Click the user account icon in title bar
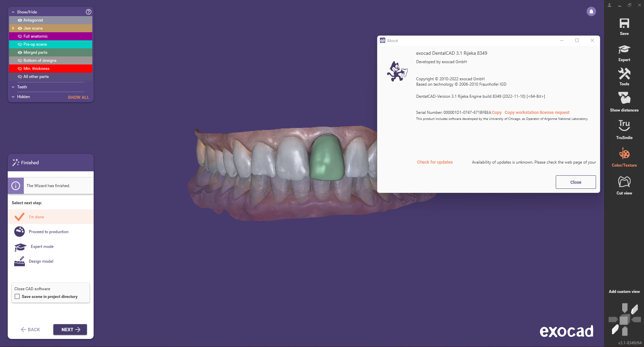The width and height of the screenshot is (644, 347). (x=609, y=5)
